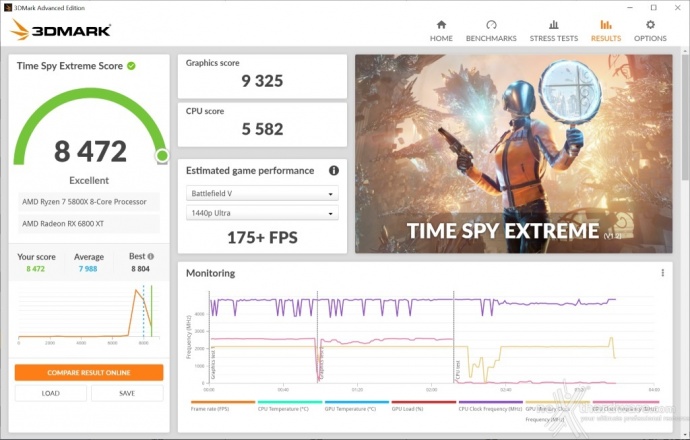
Task: Toggle the Frame rate (FPS) legend
Action: 223,406
